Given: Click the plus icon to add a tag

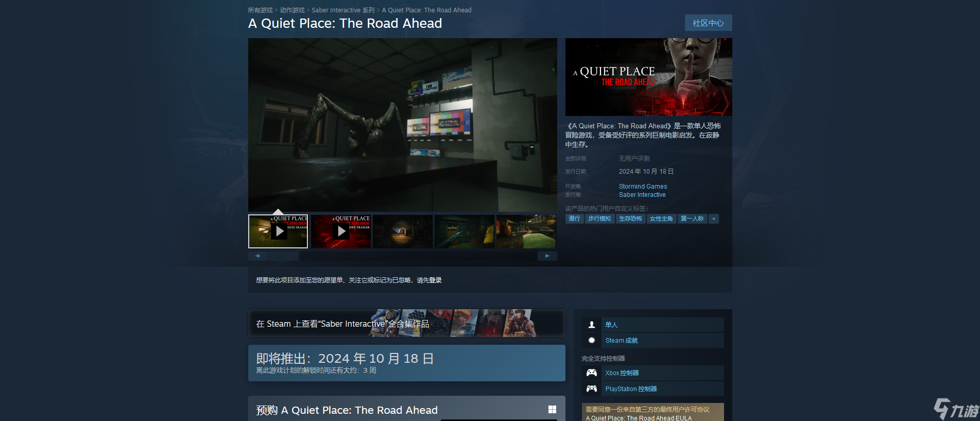Looking at the screenshot, I should [x=713, y=219].
